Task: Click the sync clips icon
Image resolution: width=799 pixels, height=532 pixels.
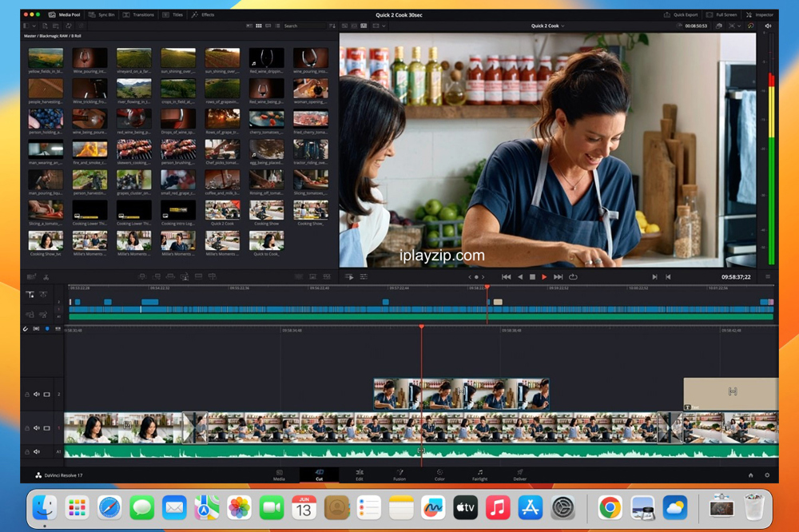Action: (68, 26)
